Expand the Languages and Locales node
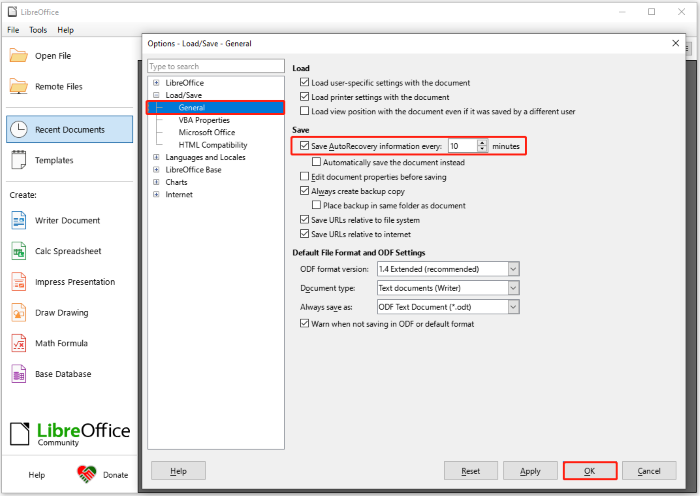Image resolution: width=700 pixels, height=496 pixels. point(156,157)
